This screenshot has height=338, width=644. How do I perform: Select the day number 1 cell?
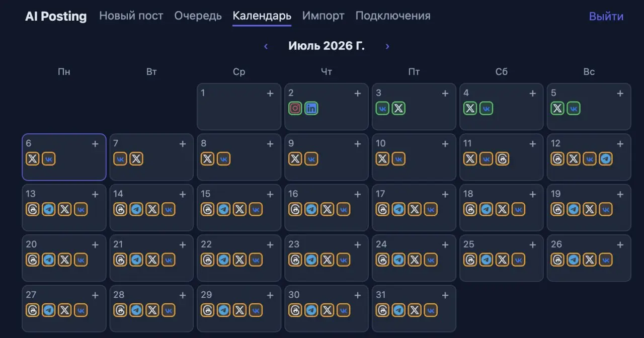click(x=239, y=107)
